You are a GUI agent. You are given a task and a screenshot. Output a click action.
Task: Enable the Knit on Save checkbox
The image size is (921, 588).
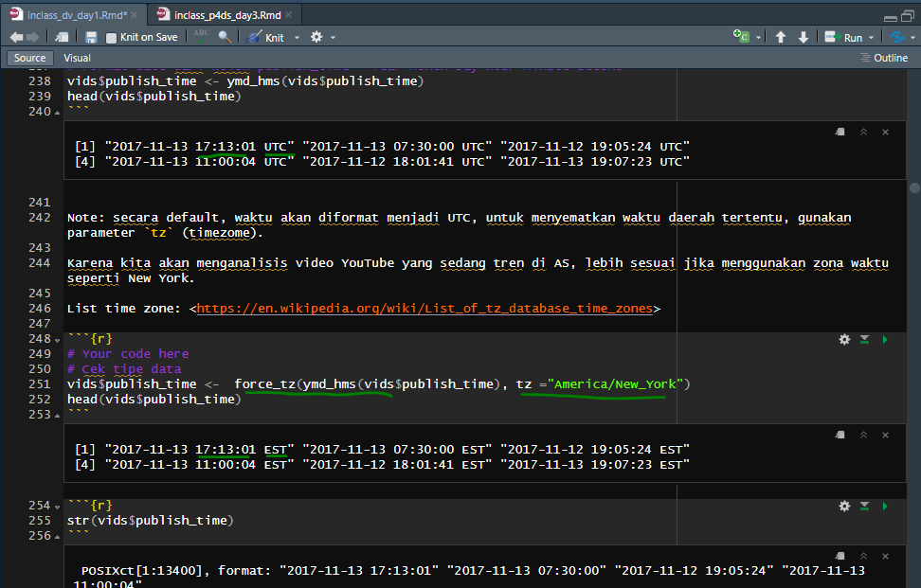point(110,37)
